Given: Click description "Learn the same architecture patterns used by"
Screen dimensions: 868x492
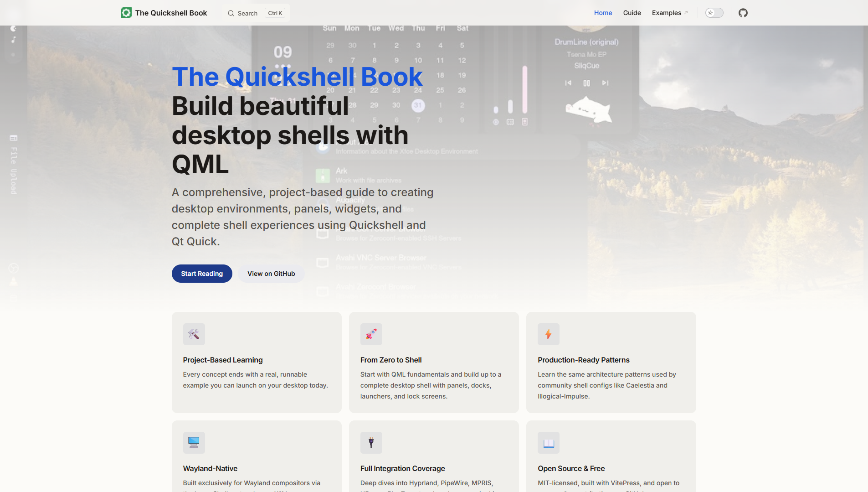Looking at the screenshot, I should point(607,385).
